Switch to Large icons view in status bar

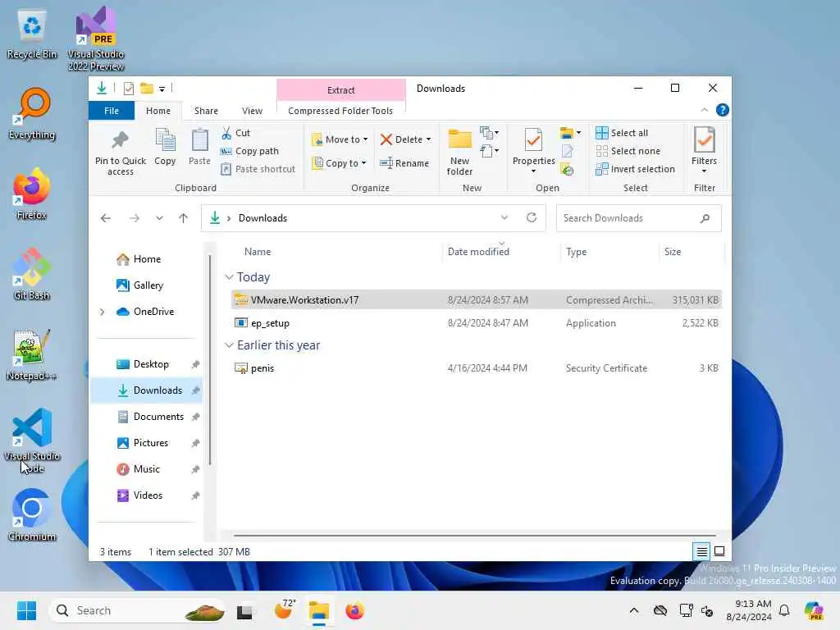pyautogui.click(x=719, y=551)
